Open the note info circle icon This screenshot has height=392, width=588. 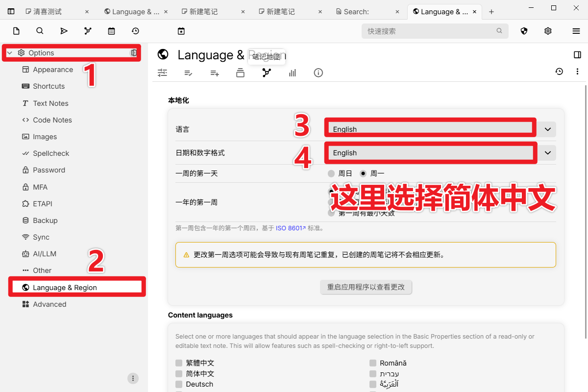pyautogui.click(x=318, y=73)
